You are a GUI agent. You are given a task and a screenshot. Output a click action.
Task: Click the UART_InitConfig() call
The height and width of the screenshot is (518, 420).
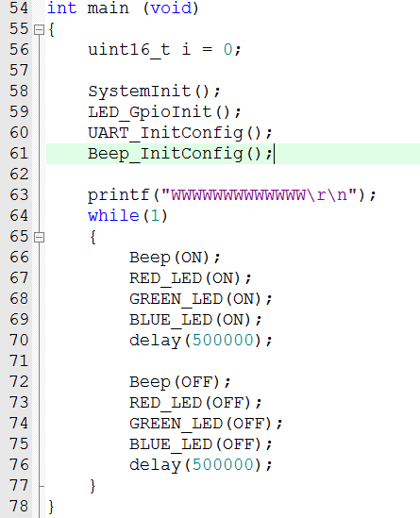(x=180, y=133)
